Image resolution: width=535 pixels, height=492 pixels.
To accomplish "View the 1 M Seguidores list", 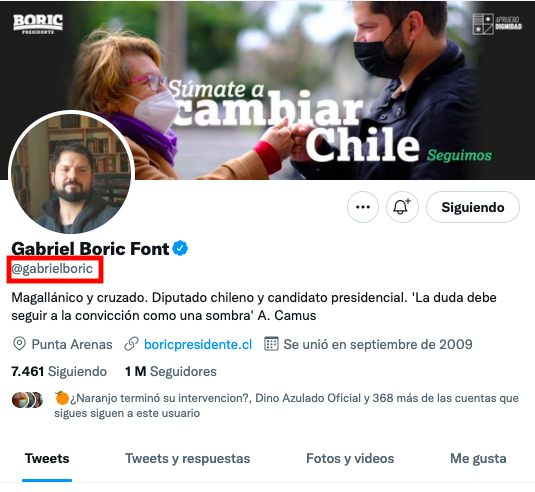I will pyautogui.click(x=171, y=371).
